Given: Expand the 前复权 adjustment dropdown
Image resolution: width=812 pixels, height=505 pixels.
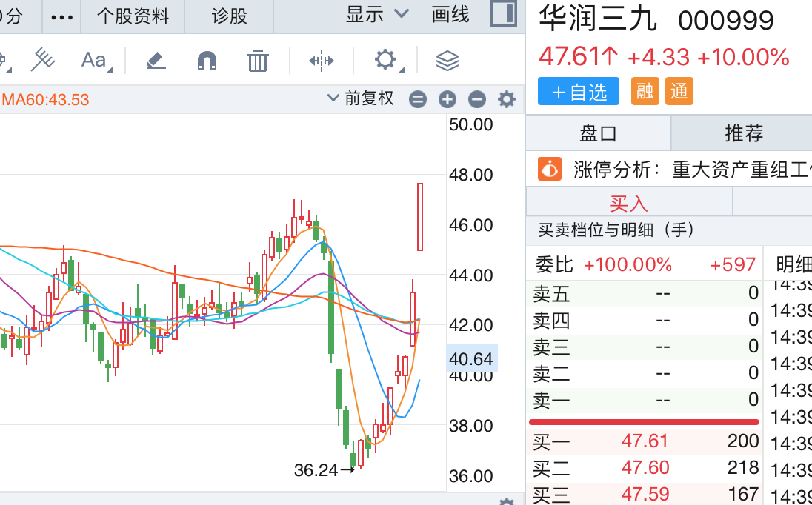Looking at the screenshot, I should 361,98.
